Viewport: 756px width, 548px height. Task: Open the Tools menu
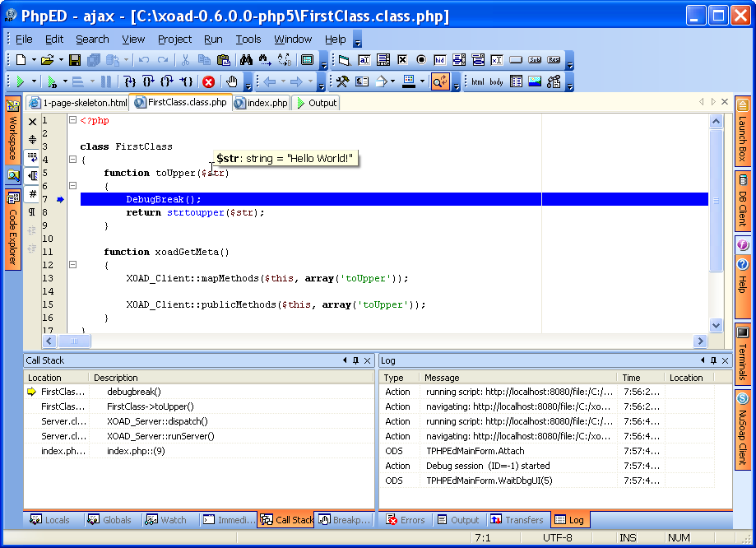248,39
